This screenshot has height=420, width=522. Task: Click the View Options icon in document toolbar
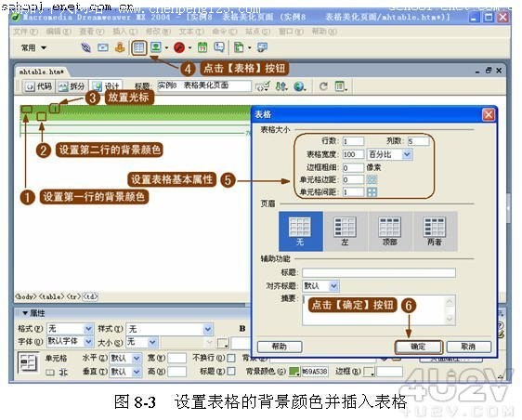point(341,86)
